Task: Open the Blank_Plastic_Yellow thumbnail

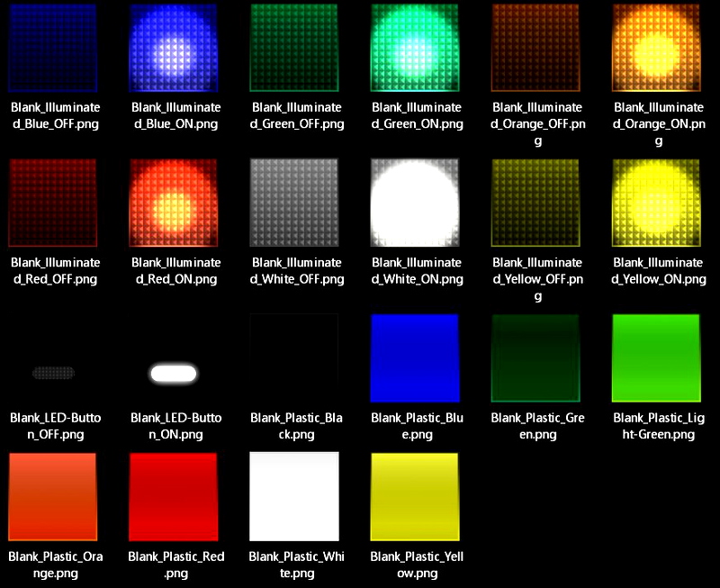Action: coord(415,495)
